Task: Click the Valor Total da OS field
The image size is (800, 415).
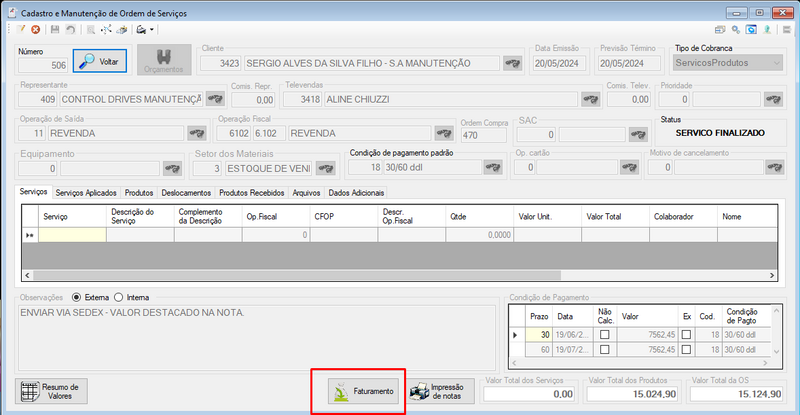Action: click(x=736, y=394)
